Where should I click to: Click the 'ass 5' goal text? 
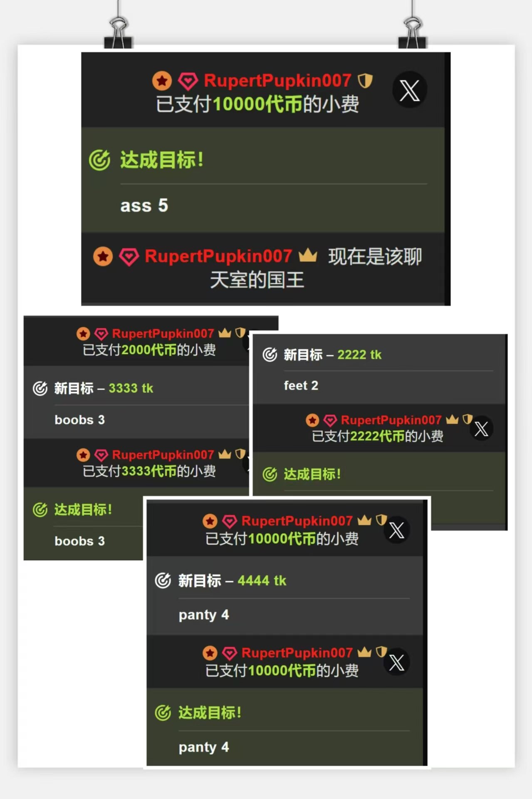(x=144, y=206)
